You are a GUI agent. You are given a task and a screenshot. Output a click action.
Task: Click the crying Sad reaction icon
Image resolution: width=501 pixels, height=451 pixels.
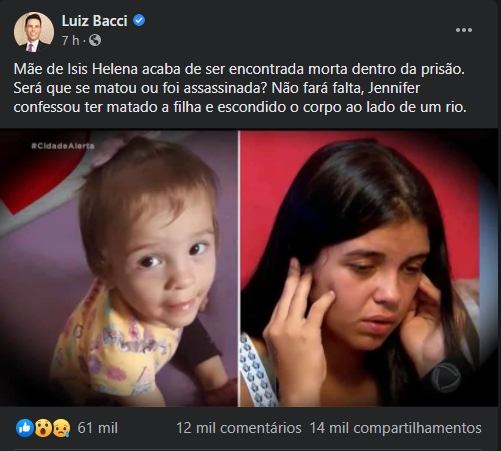62,428
